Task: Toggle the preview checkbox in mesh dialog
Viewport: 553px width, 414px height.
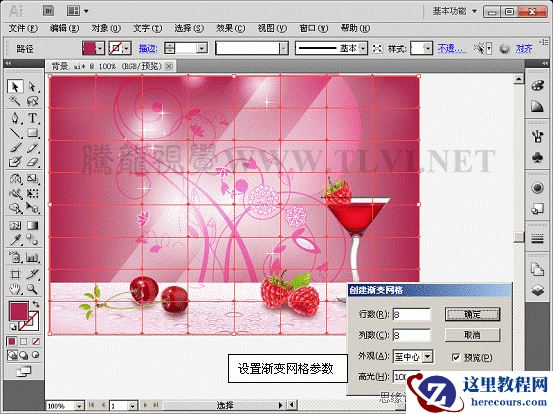Action: [x=456, y=357]
